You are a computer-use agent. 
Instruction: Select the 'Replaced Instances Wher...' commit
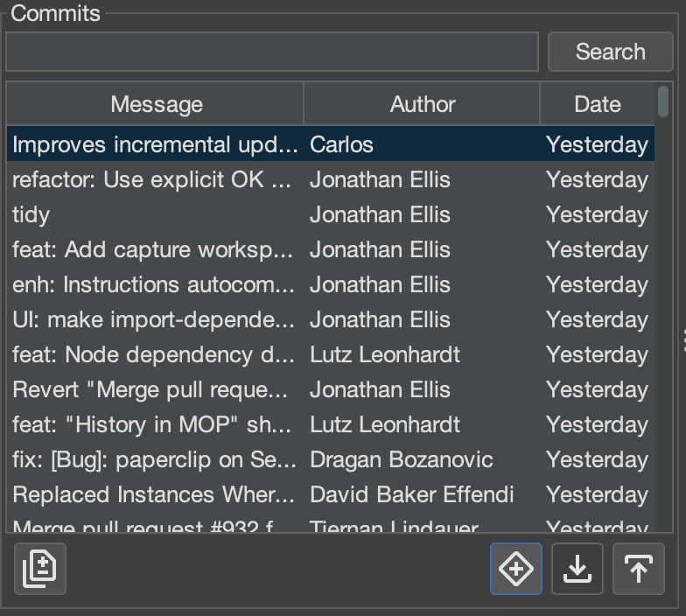click(155, 494)
